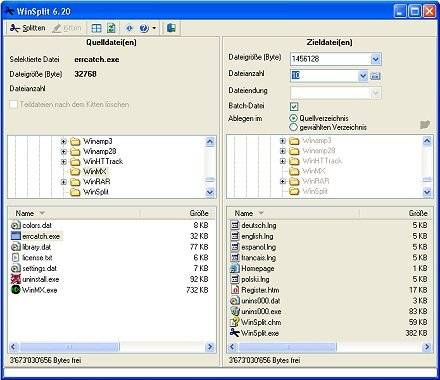Click scroll down arrow of right tree
This screenshot has width=440, height=380.
coord(427,192)
